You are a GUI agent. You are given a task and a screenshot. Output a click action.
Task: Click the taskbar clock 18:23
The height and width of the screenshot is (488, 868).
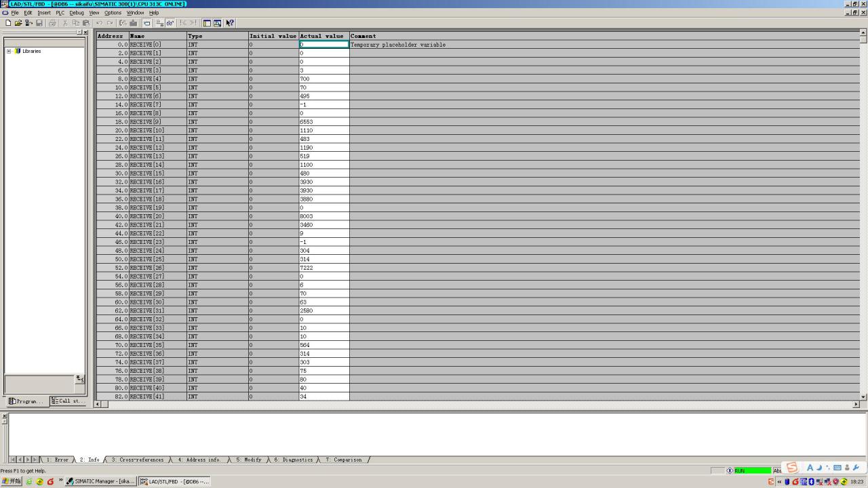pyautogui.click(x=857, y=482)
